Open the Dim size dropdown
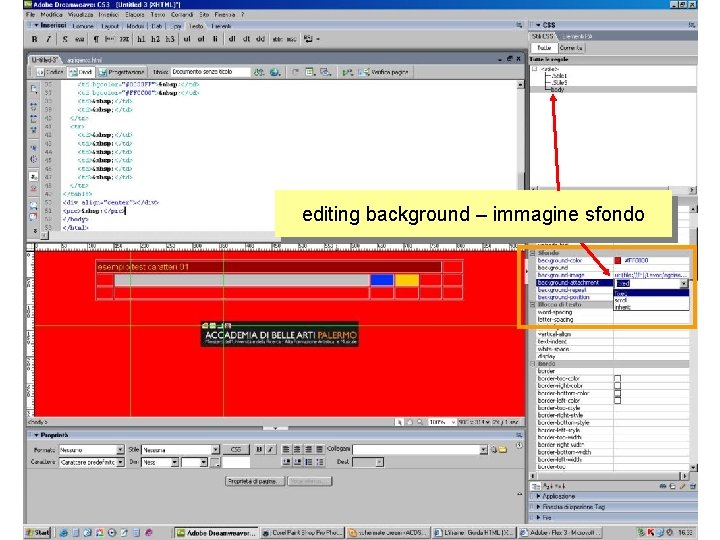The image size is (720, 540). point(174,462)
